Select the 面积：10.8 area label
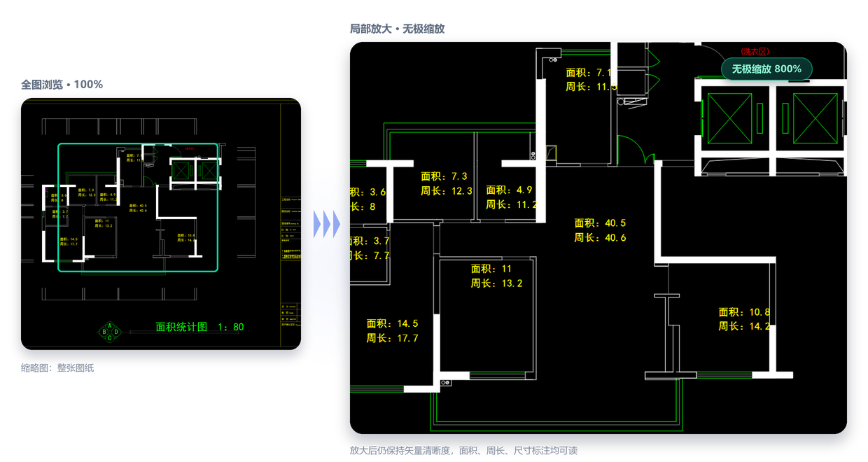Image resolution: width=868 pixels, height=462 pixels. [x=744, y=312]
